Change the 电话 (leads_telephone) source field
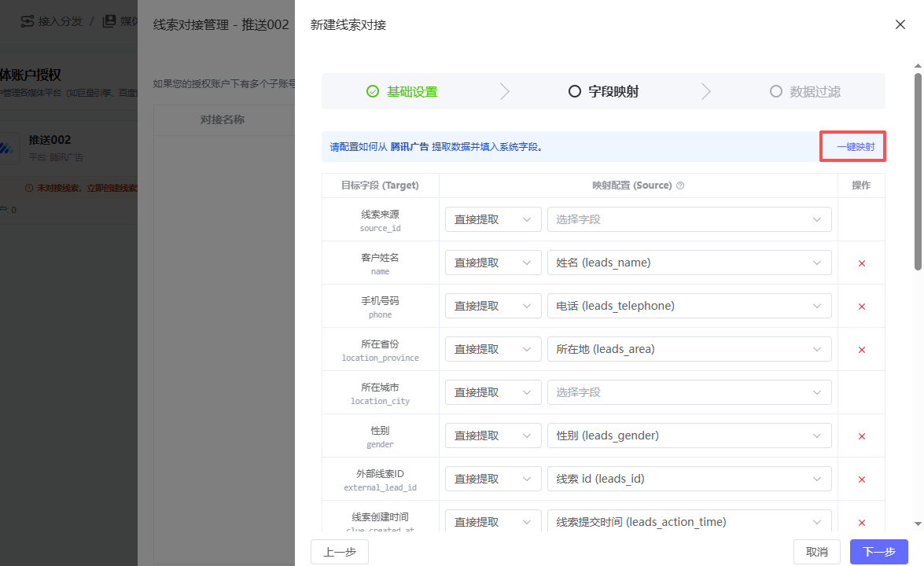 click(x=689, y=306)
